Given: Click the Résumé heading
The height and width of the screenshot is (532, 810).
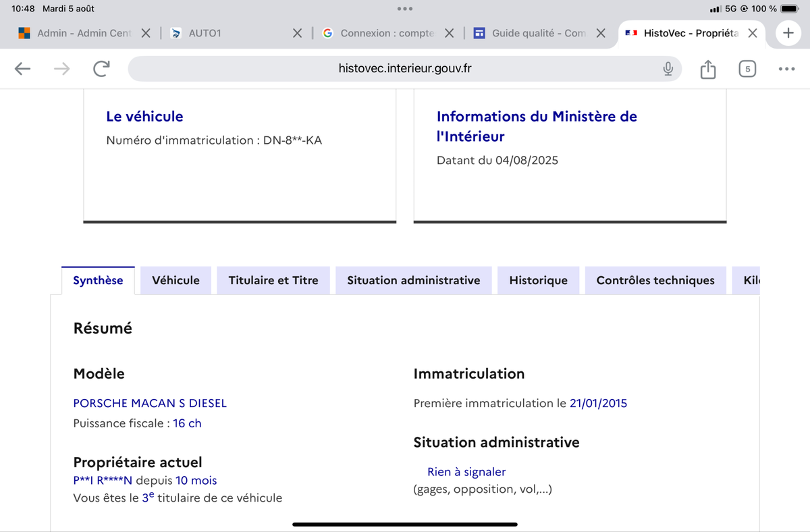Looking at the screenshot, I should [103, 328].
